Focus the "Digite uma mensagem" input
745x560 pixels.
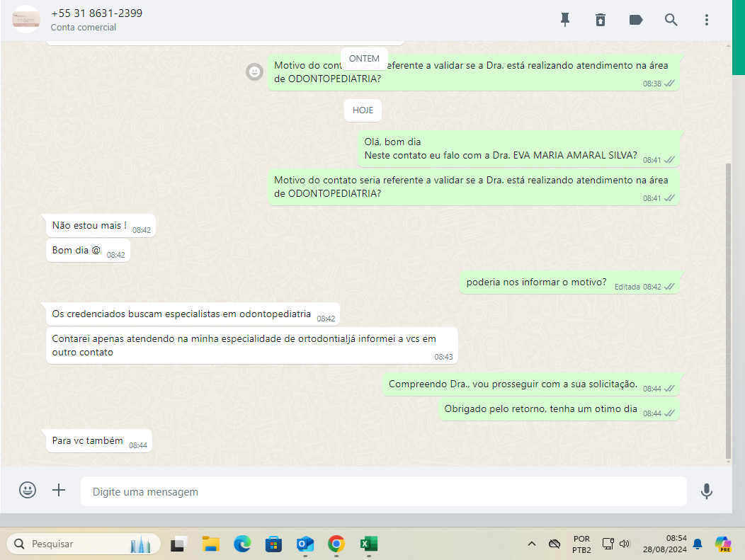(x=383, y=491)
